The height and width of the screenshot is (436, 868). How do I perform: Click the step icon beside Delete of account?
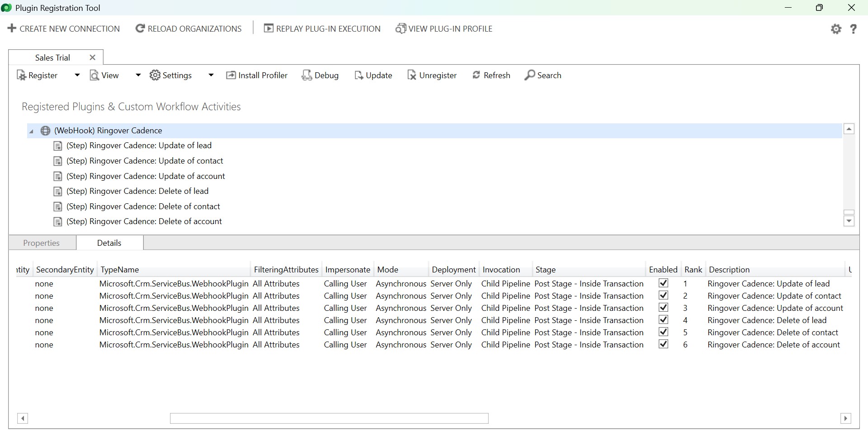pyautogui.click(x=58, y=221)
